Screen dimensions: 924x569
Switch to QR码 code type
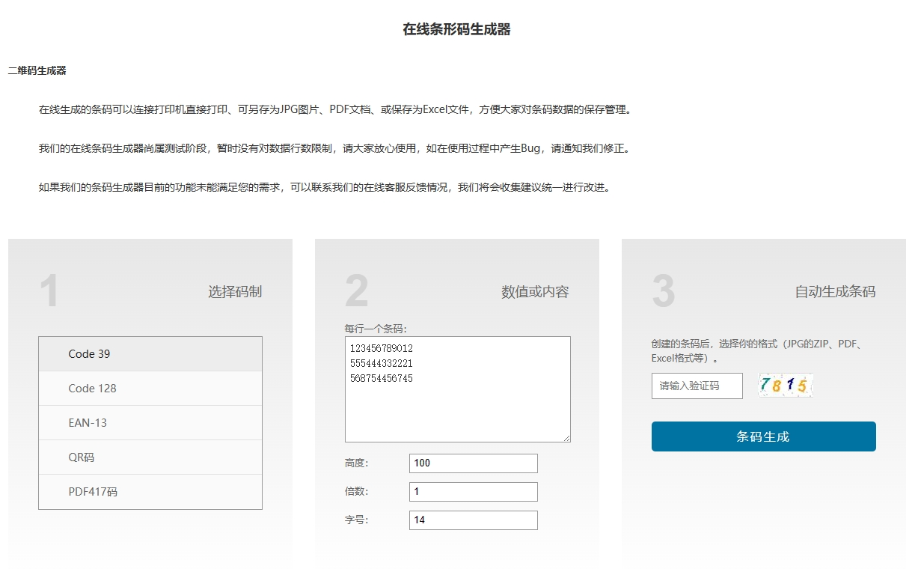150,457
